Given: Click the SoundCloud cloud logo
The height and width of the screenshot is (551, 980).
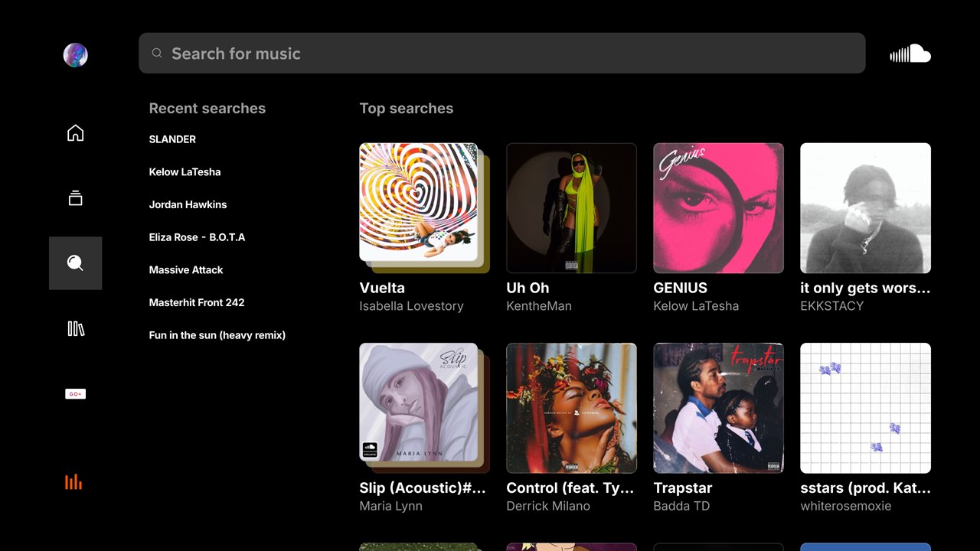Looking at the screenshot, I should pyautogui.click(x=910, y=54).
